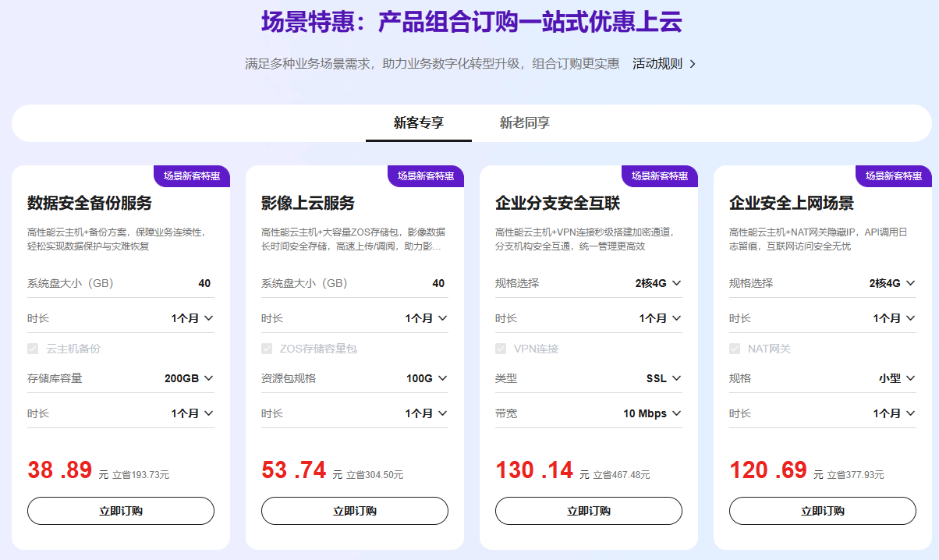Image resolution: width=939 pixels, height=560 pixels.
Task: Click the 场景特惠 page heading
Action: [472, 21]
